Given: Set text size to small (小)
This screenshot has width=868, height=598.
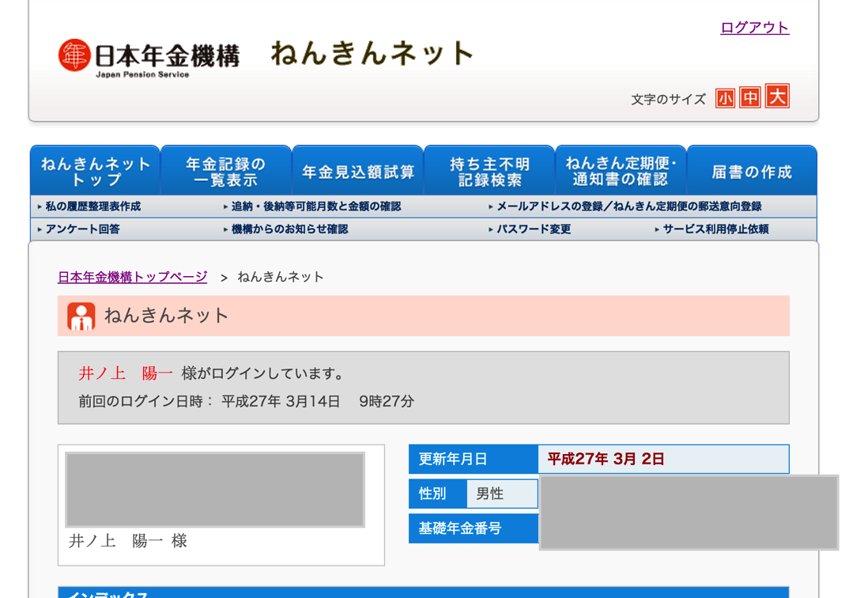Looking at the screenshot, I should pos(725,99).
